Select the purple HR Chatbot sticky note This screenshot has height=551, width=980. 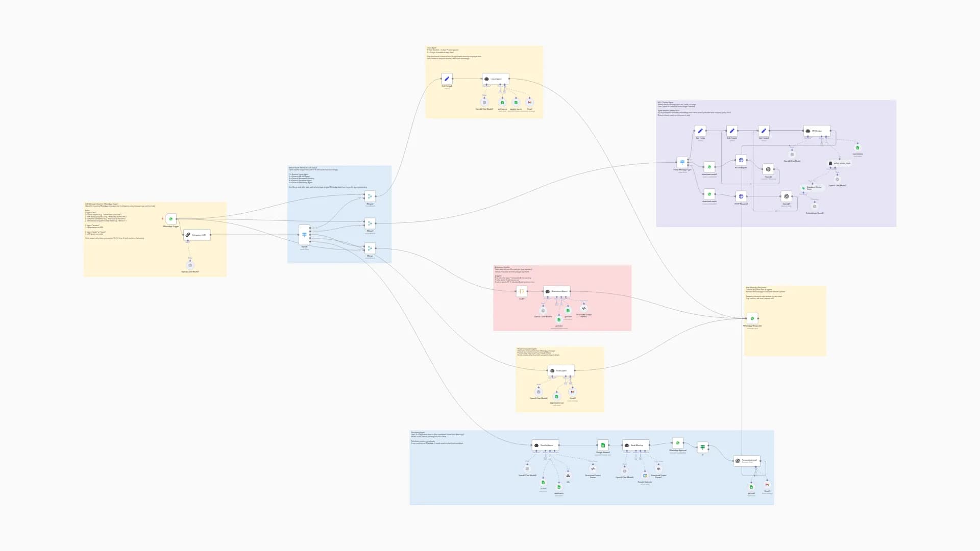point(776,163)
